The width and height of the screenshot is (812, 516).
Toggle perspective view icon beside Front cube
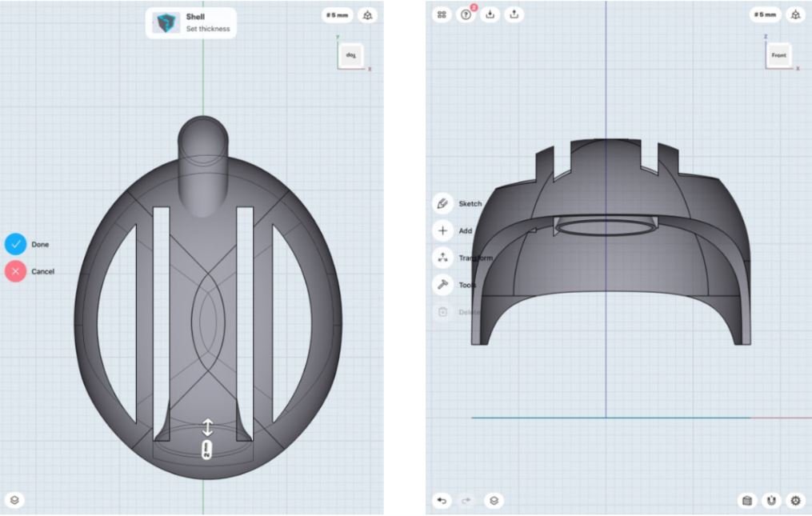(x=795, y=14)
